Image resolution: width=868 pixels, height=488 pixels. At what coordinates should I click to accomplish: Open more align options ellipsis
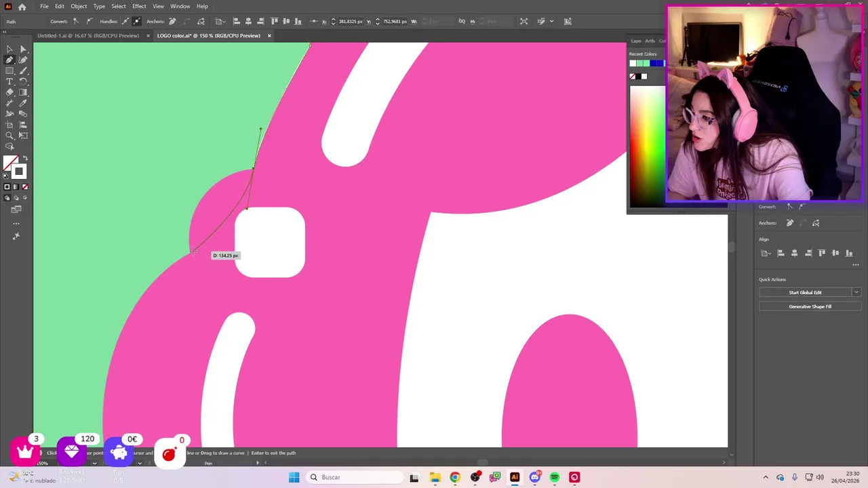tap(856, 264)
